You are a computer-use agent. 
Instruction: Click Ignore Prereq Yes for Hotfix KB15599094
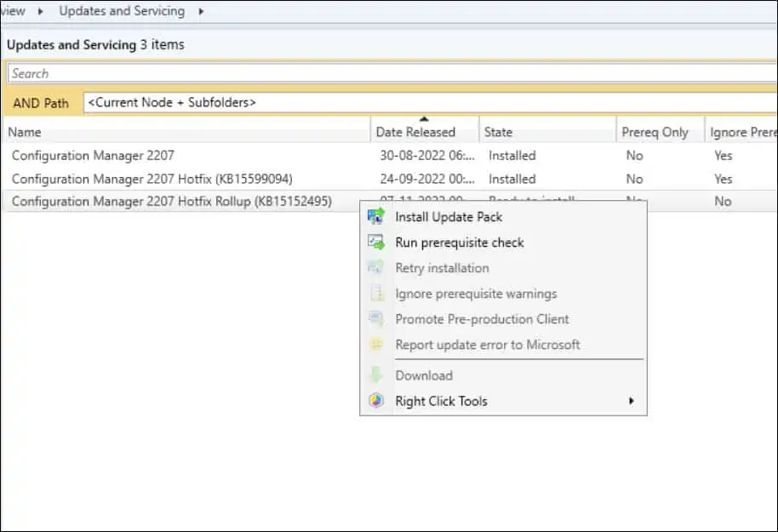724,179
